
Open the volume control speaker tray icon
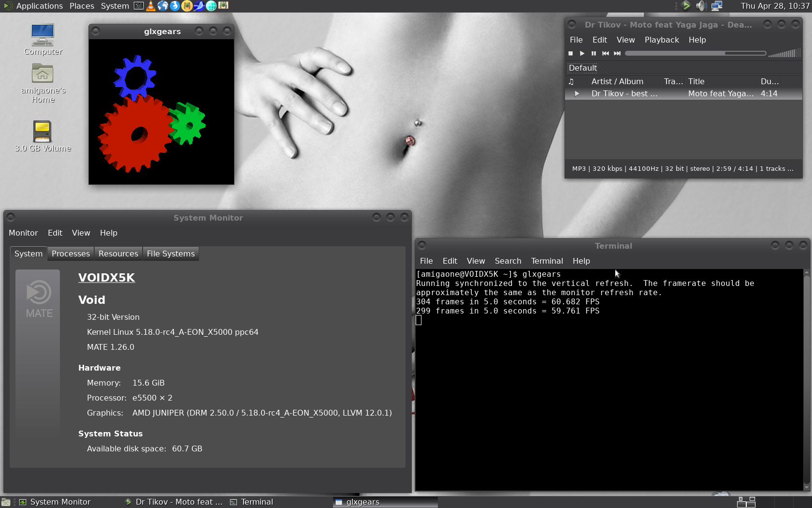(x=701, y=6)
